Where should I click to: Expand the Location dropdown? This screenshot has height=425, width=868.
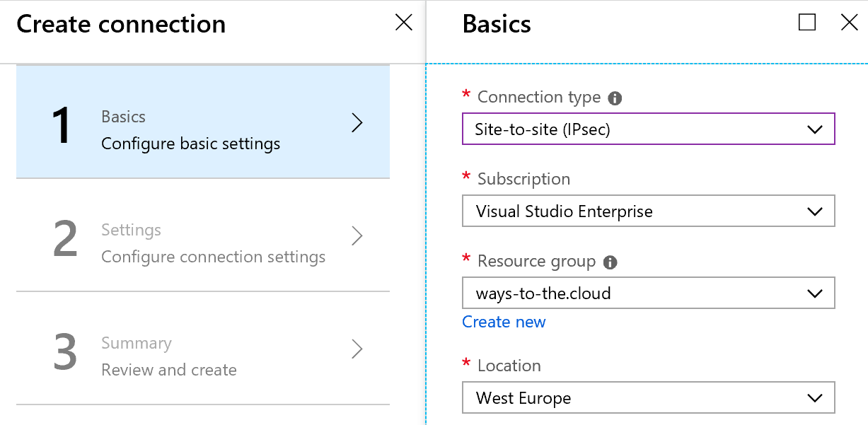point(647,398)
